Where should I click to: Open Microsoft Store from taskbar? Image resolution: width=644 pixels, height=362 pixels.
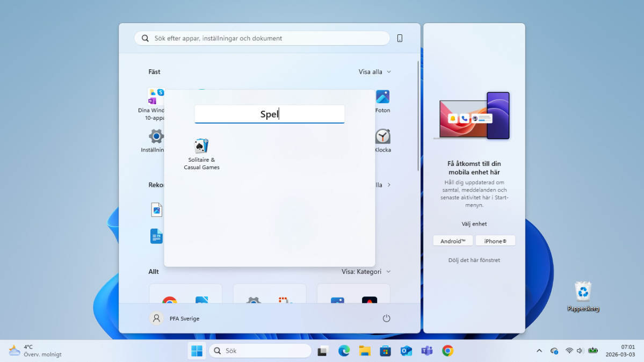[385, 351]
